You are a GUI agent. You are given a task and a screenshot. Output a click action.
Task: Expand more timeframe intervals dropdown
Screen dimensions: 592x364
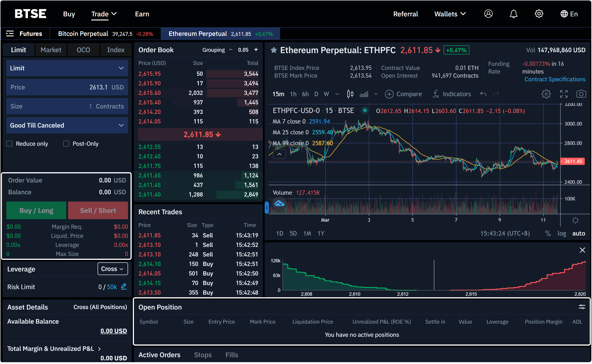(338, 94)
